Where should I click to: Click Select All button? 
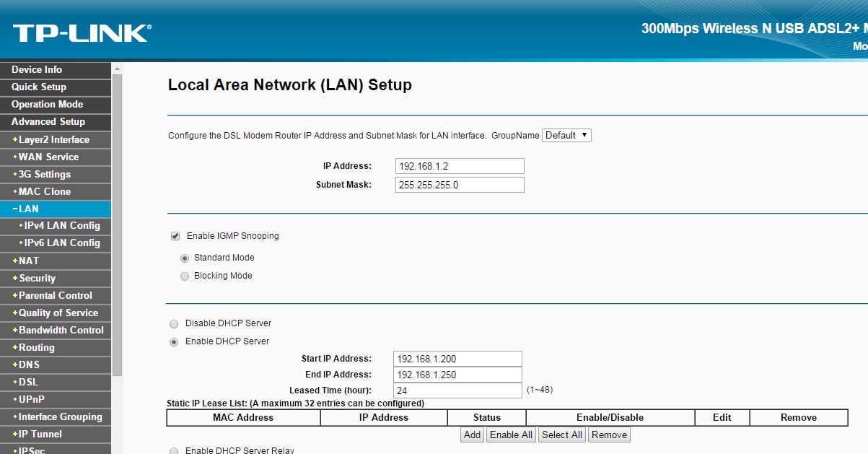click(x=562, y=435)
